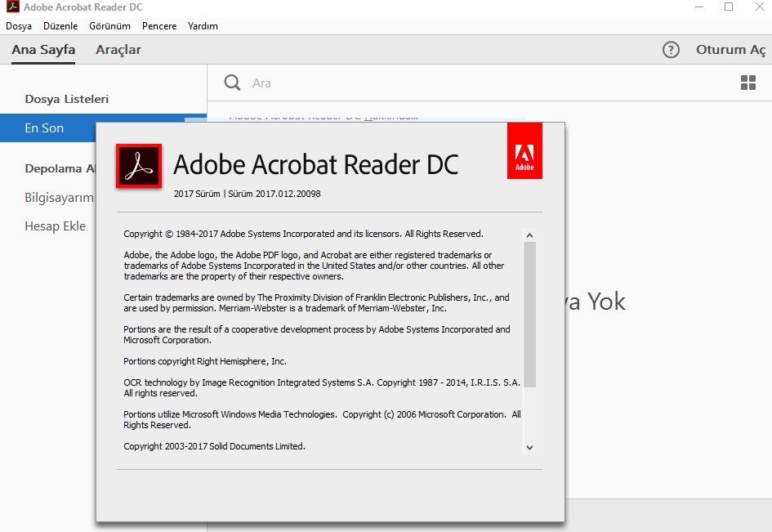772x532 pixels.
Task: Switch to thumbnail grid view icon
Action: point(747,83)
